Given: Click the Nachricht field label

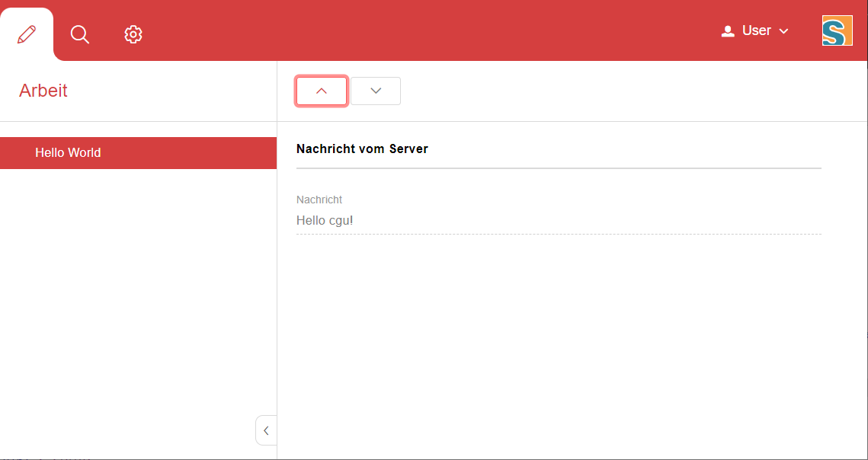Looking at the screenshot, I should click(x=319, y=200).
